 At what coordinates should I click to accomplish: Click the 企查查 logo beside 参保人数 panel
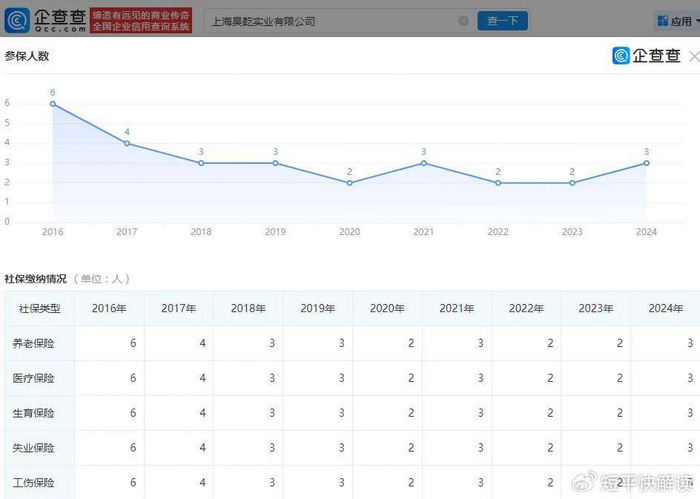click(648, 56)
